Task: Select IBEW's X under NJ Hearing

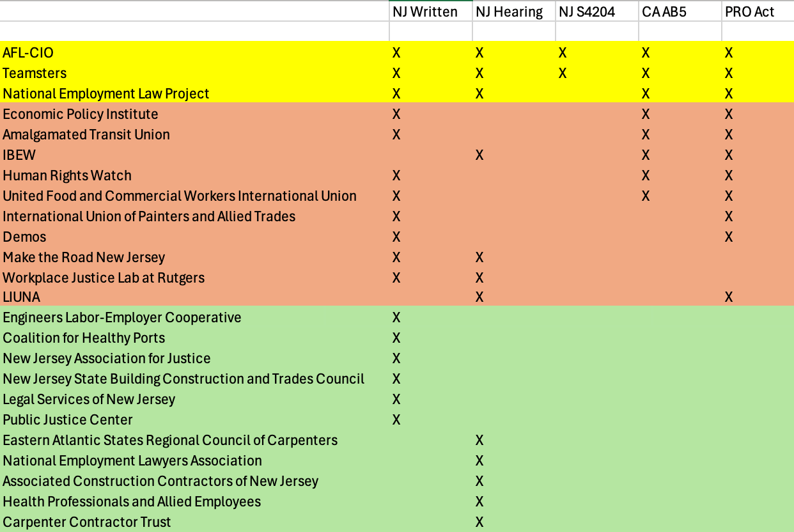Action: 479,155
